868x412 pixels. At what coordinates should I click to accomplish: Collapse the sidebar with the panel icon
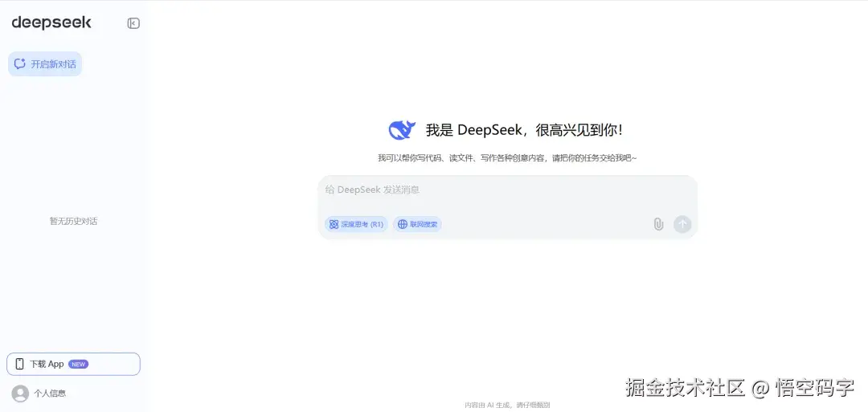pyautogui.click(x=133, y=23)
